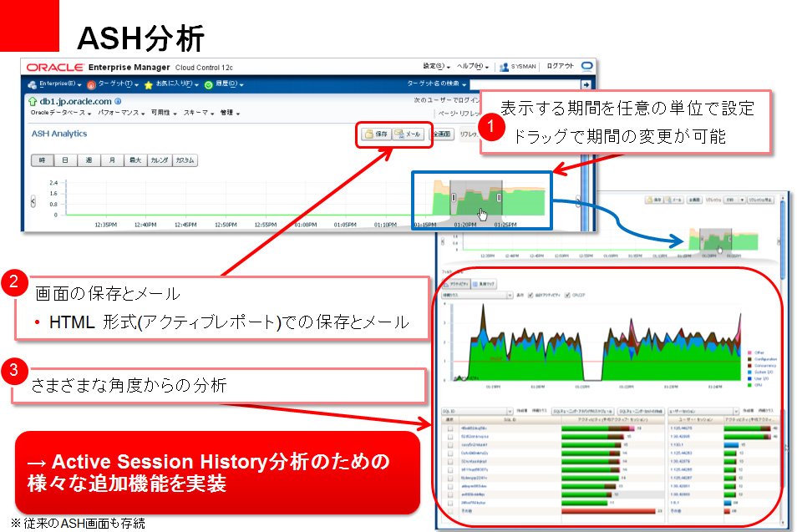Toggle the 合計アクティビティ checkbox
797x532 pixels.
pyautogui.click(x=530, y=295)
